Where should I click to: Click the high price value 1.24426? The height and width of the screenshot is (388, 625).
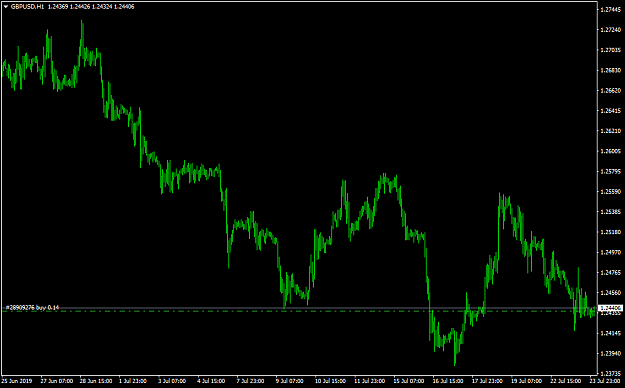point(80,7)
